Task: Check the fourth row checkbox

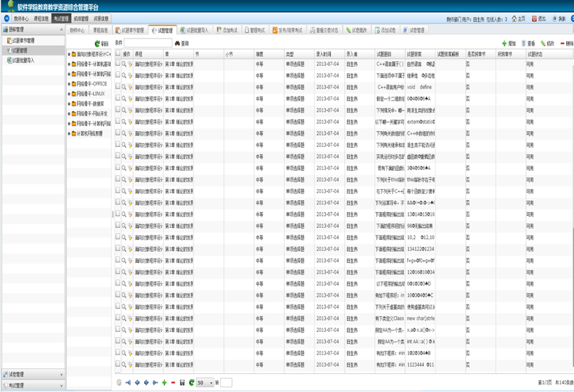Action: [x=118, y=98]
